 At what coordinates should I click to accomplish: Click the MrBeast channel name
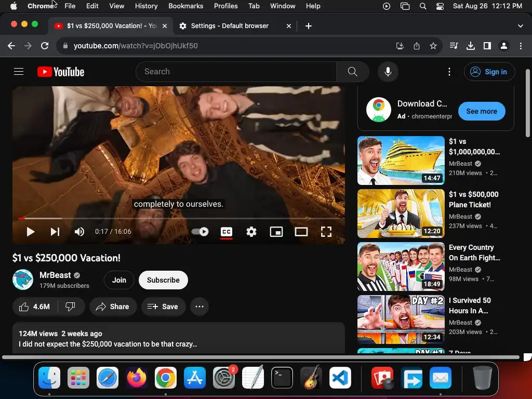pyautogui.click(x=55, y=275)
